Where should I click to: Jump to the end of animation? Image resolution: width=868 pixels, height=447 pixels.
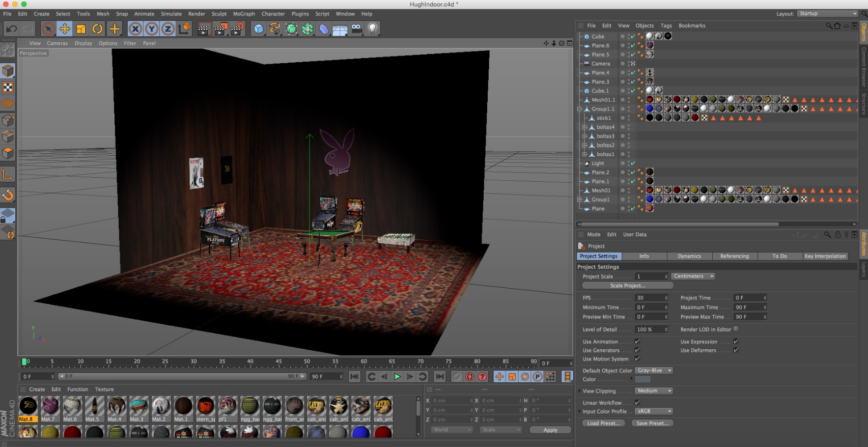439,377
